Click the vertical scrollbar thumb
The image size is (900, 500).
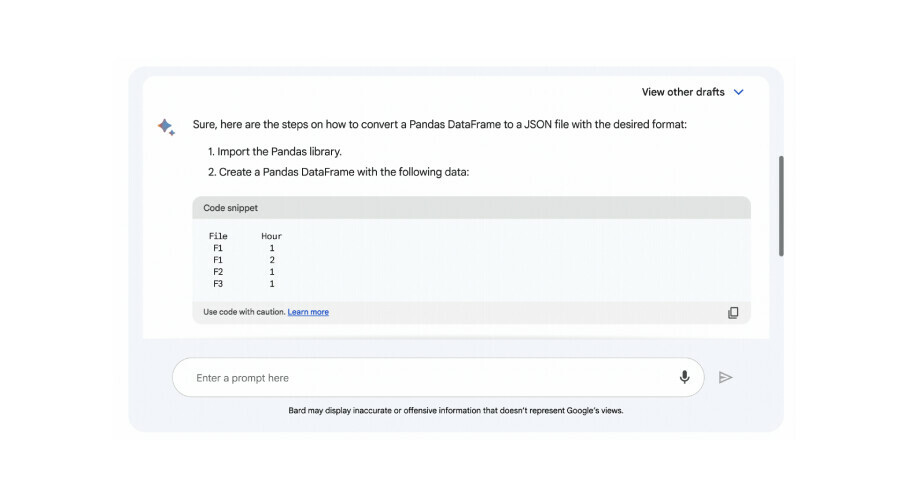781,205
